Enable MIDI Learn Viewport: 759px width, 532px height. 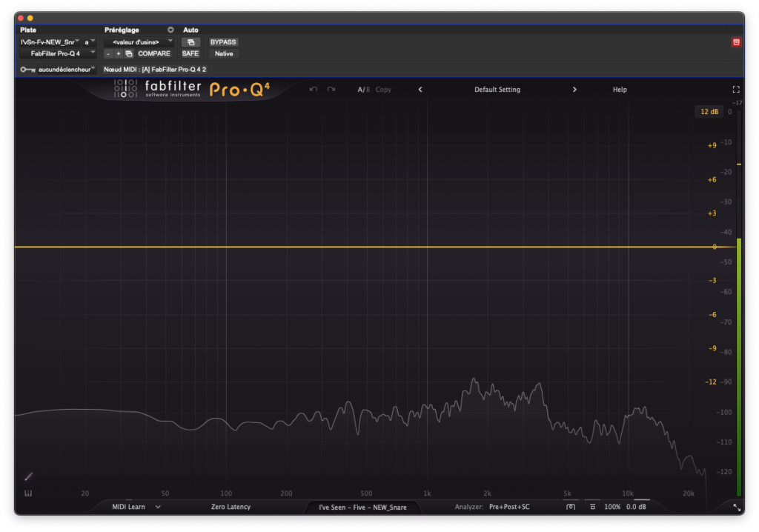pos(129,507)
